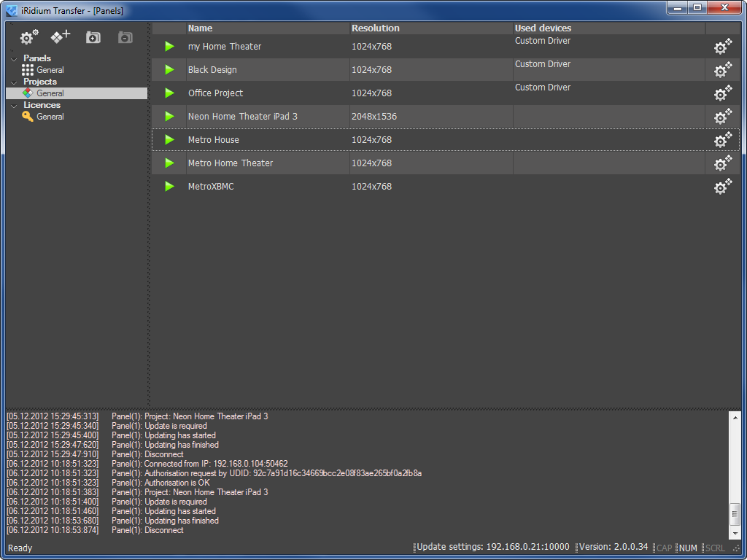The height and width of the screenshot is (560, 747).
Task: Select General under Panels
Action: [x=50, y=70]
